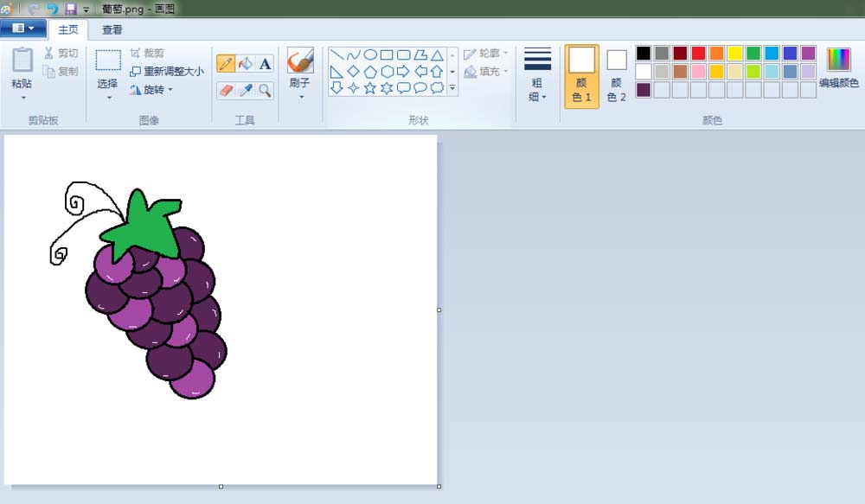Choose the Five-point star shape
Image resolution: width=865 pixels, height=504 pixels.
coord(370,87)
